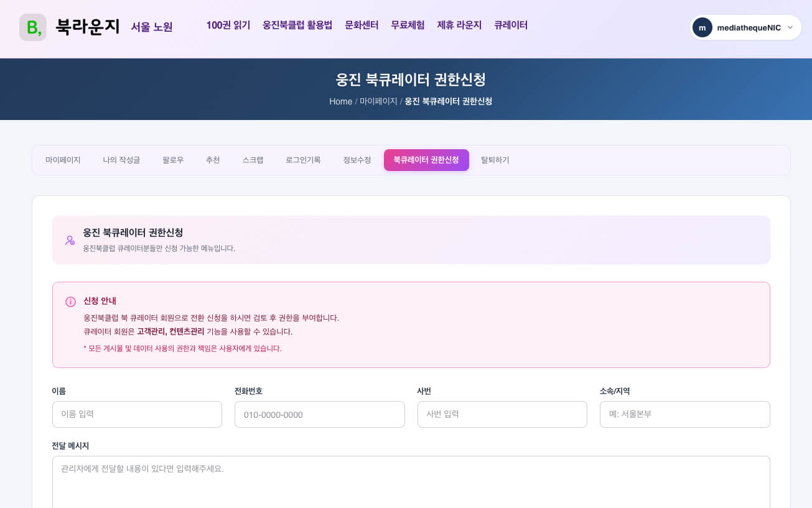
Task: Go to 문화센터 in top navigation
Action: click(362, 25)
